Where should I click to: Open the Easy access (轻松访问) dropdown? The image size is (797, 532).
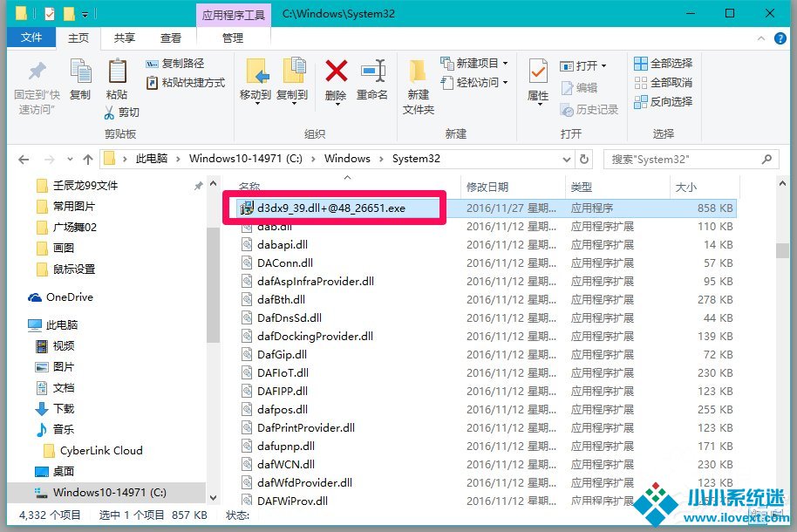pos(474,82)
